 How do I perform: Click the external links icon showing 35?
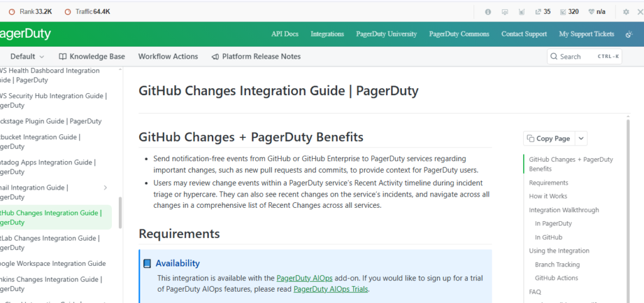pos(538,12)
